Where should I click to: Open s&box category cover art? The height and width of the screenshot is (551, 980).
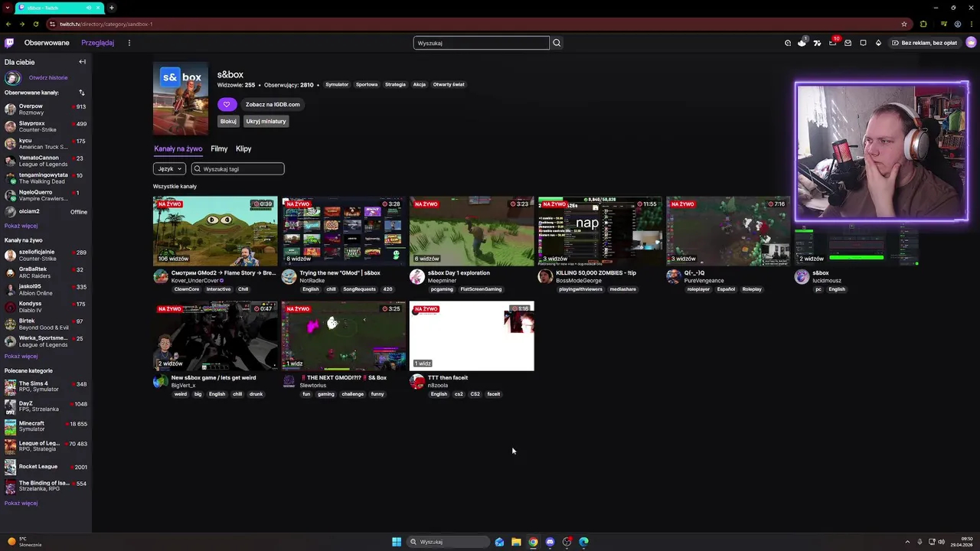pyautogui.click(x=181, y=98)
